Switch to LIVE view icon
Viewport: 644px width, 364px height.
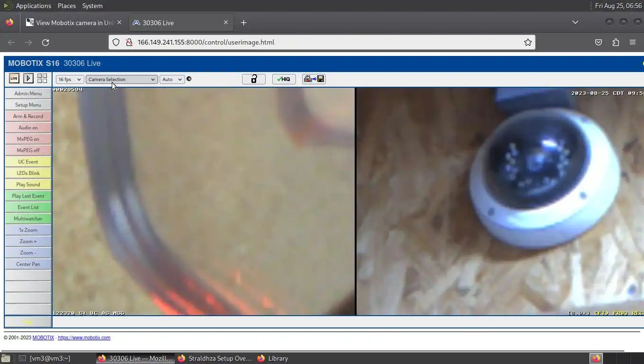coord(14,78)
